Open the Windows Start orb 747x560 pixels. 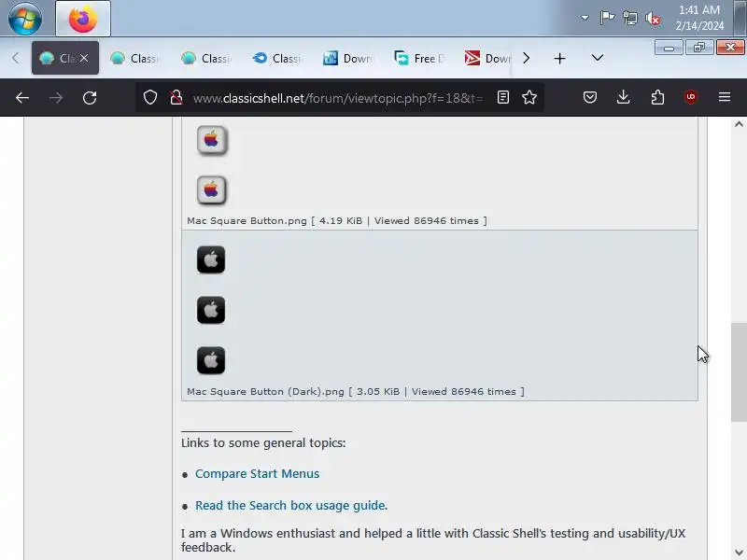pos(25,19)
